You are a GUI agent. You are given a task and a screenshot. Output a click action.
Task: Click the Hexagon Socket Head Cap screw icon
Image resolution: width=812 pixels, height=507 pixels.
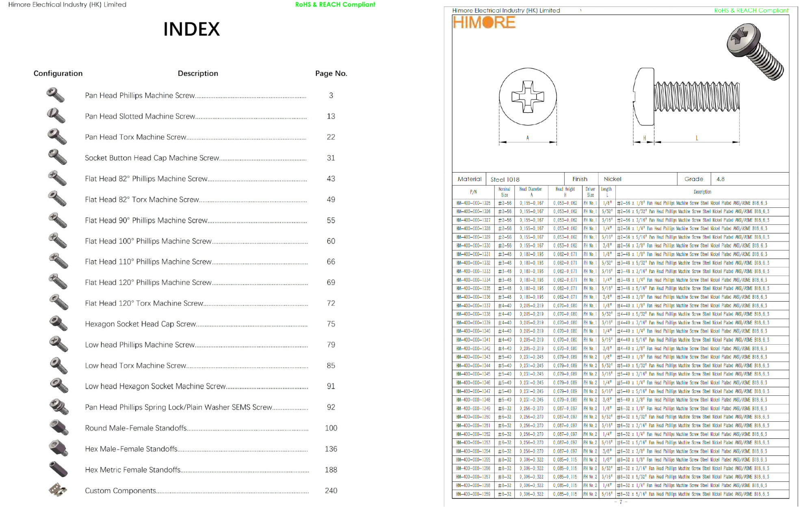pyautogui.click(x=58, y=324)
